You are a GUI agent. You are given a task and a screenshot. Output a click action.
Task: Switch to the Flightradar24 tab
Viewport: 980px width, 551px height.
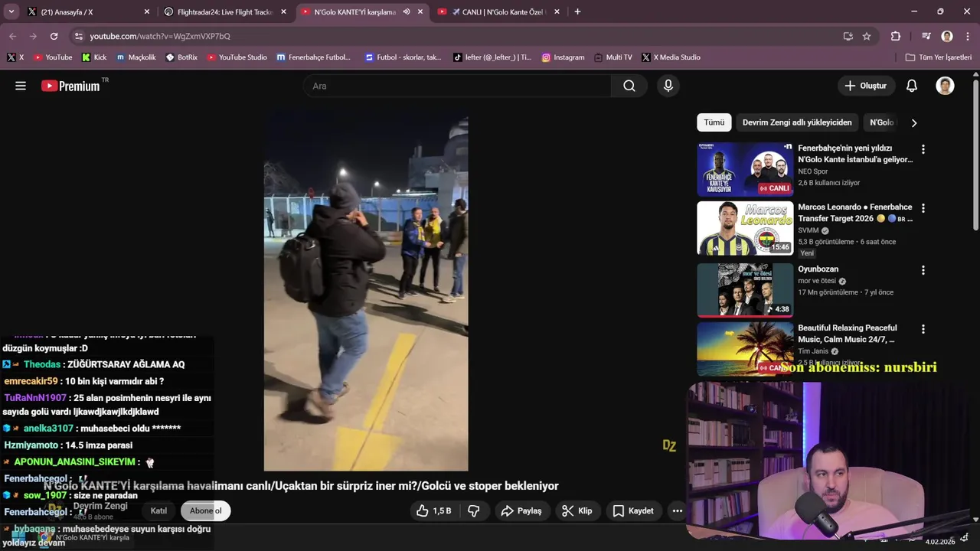[225, 11]
